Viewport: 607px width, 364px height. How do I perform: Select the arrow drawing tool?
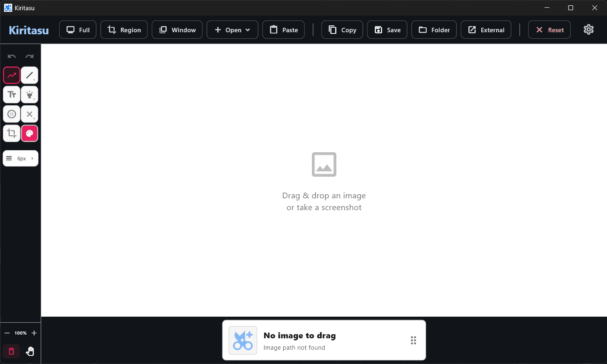coord(12,75)
